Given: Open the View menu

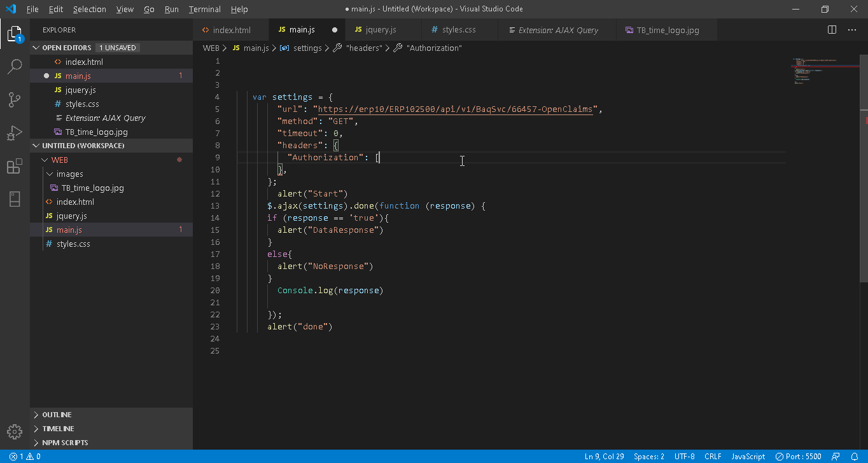Looking at the screenshot, I should tap(125, 9).
